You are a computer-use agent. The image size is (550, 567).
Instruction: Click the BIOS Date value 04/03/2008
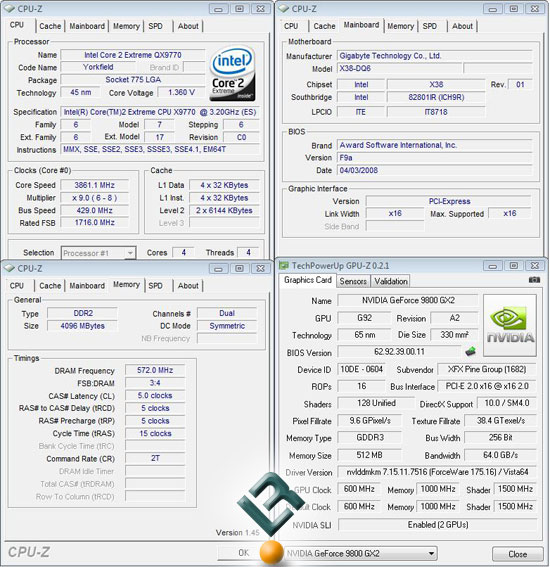(x=434, y=170)
